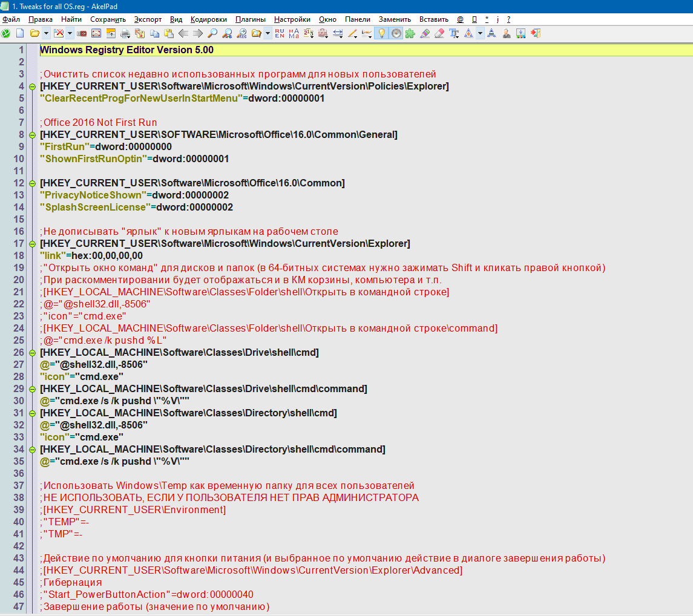Click the right arrow (redo/forward) icon
Screen dimensions: 693x616
coord(197,34)
